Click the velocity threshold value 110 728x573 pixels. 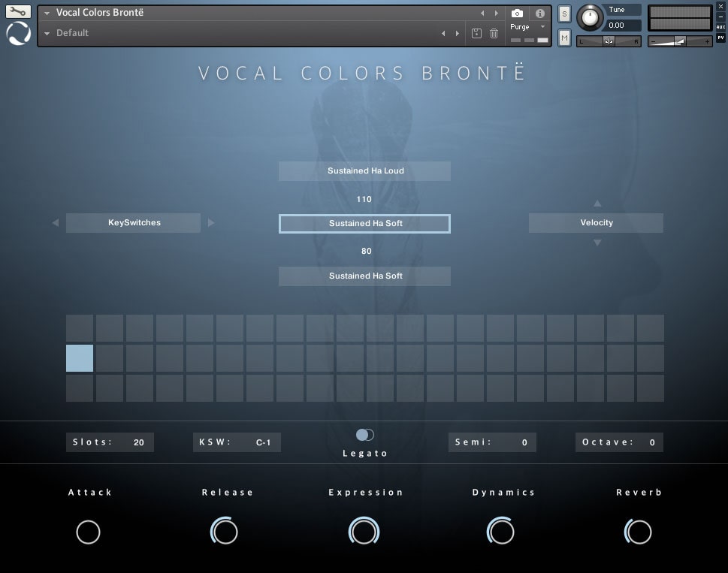[364, 199]
